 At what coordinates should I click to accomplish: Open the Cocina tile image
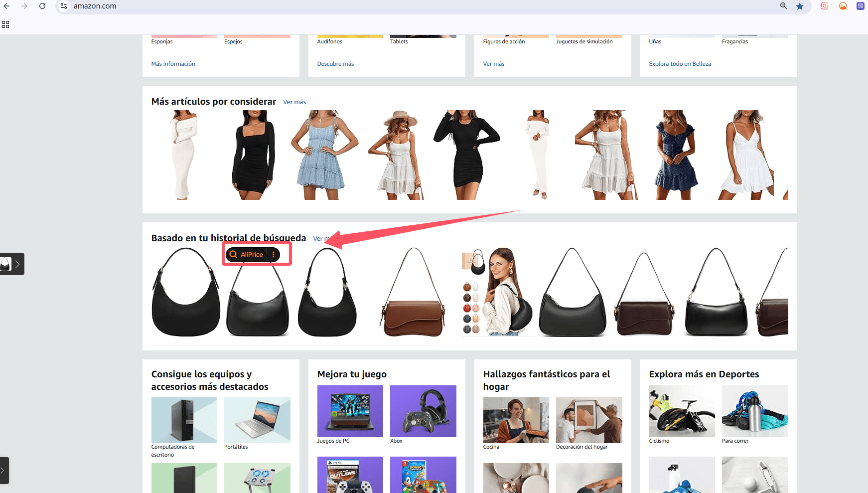(516, 420)
